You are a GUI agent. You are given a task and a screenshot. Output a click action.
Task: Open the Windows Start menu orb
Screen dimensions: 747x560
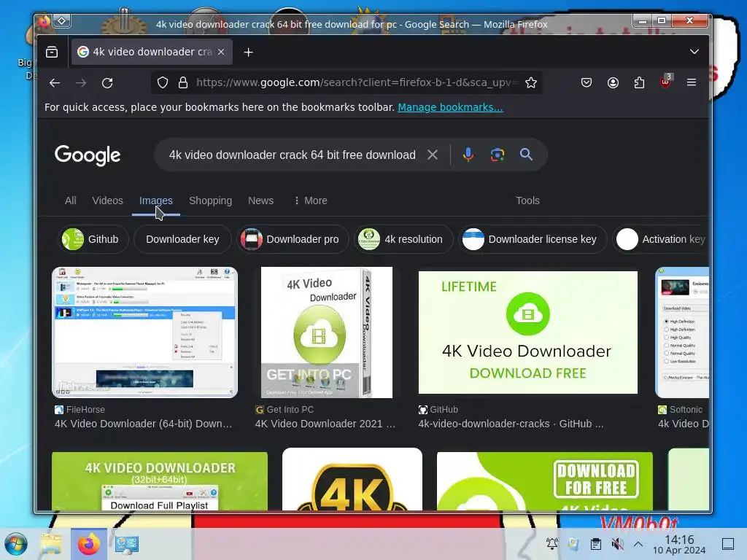coord(16,544)
